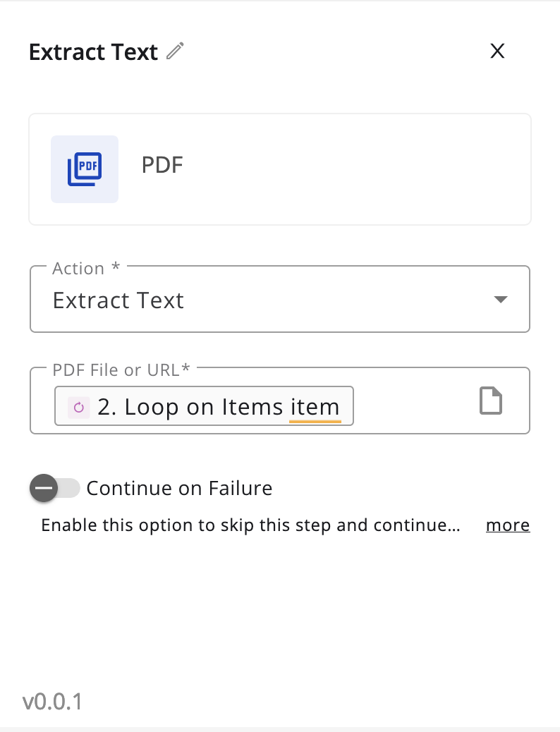Click the PDF card title text
This screenshot has width=560, height=732.
(x=162, y=165)
